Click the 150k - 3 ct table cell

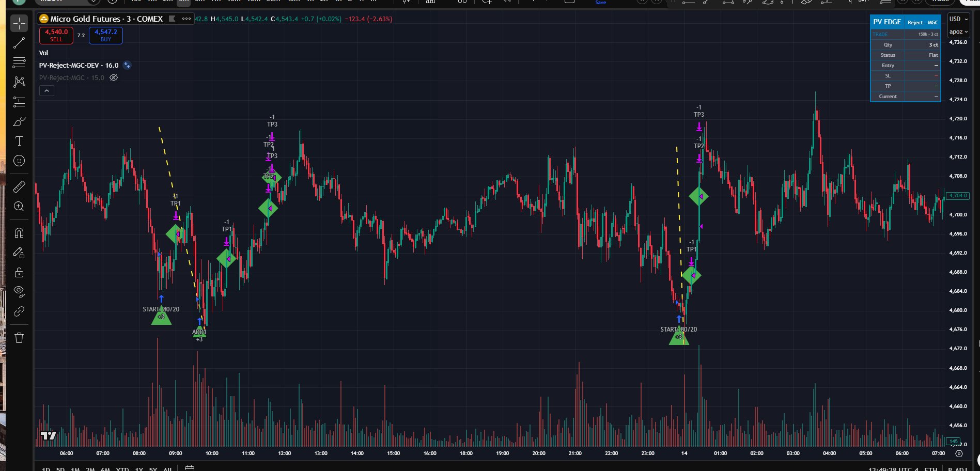click(923, 34)
